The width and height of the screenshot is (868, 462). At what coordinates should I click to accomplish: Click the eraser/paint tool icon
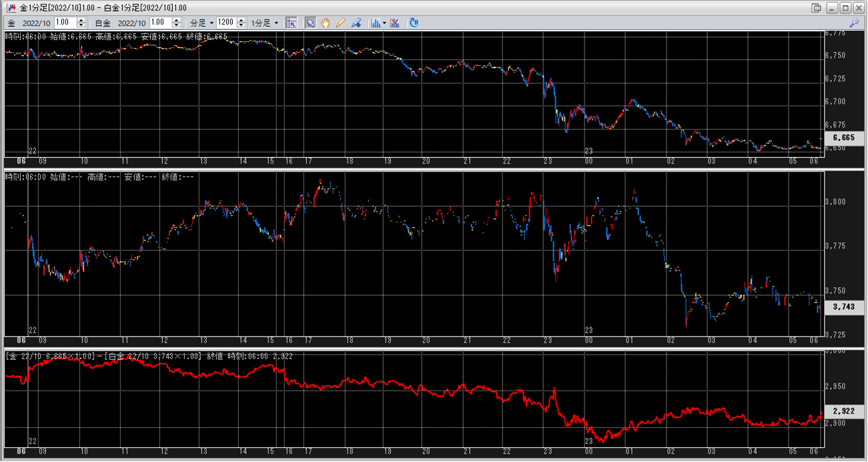pos(356,23)
